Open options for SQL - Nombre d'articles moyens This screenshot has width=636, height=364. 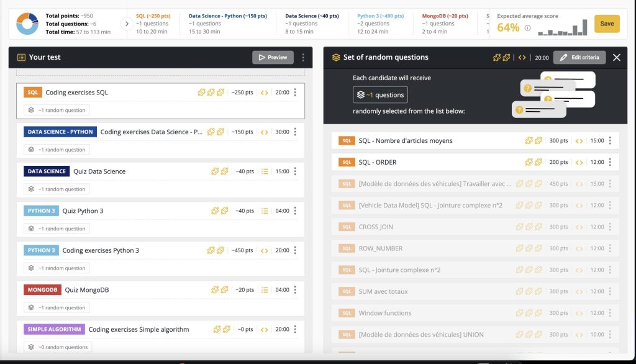pos(610,141)
